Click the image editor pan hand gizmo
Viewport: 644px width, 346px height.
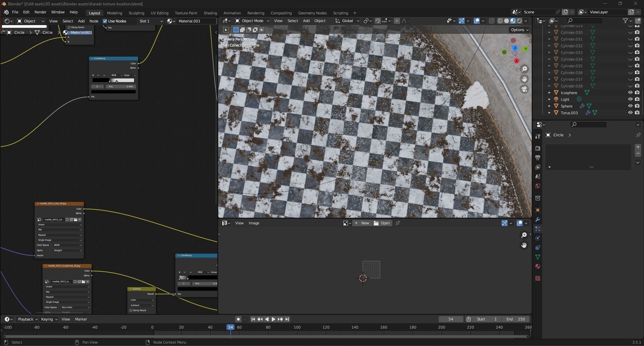tap(524, 245)
